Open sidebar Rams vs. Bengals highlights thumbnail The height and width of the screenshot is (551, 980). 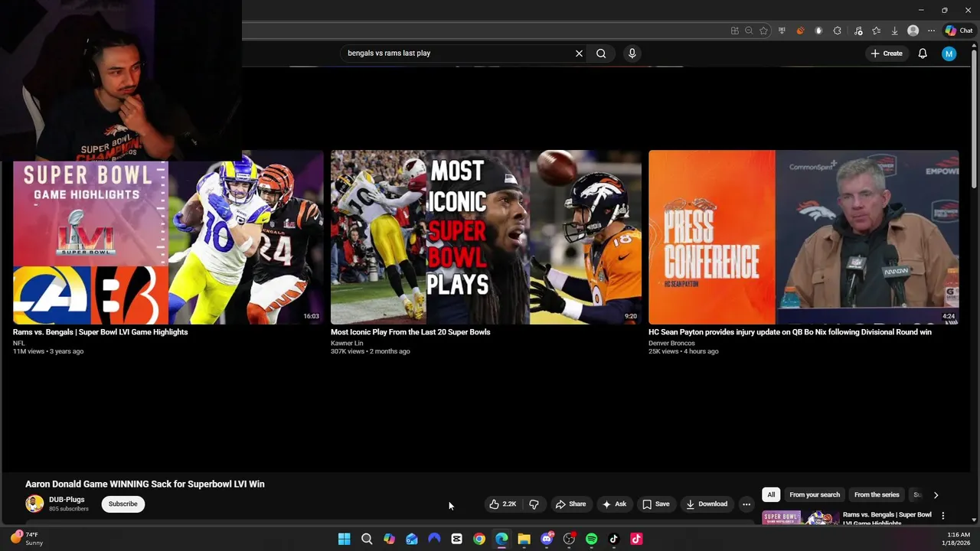pos(799,517)
